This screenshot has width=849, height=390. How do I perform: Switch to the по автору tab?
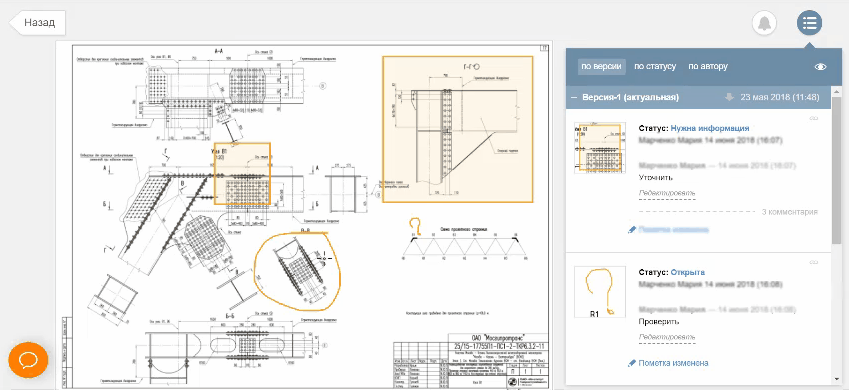(x=708, y=67)
